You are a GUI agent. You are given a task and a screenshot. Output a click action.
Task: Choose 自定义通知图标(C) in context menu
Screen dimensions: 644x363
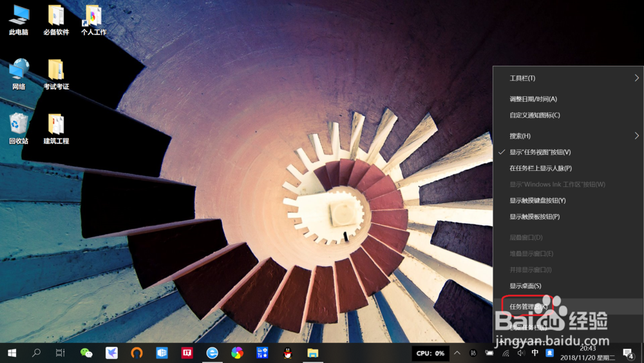(569, 115)
